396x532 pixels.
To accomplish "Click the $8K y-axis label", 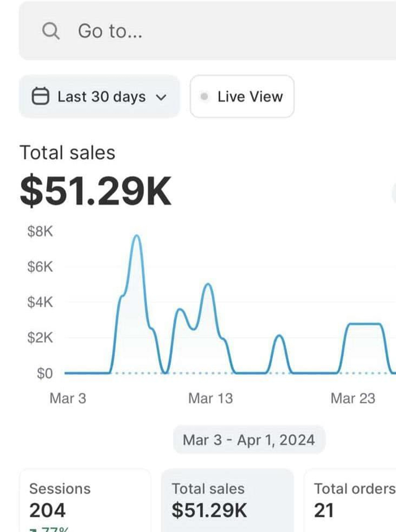I will pyautogui.click(x=40, y=232).
